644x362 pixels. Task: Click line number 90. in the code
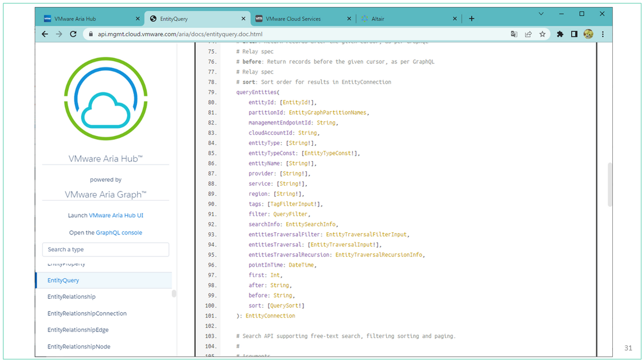212,204
